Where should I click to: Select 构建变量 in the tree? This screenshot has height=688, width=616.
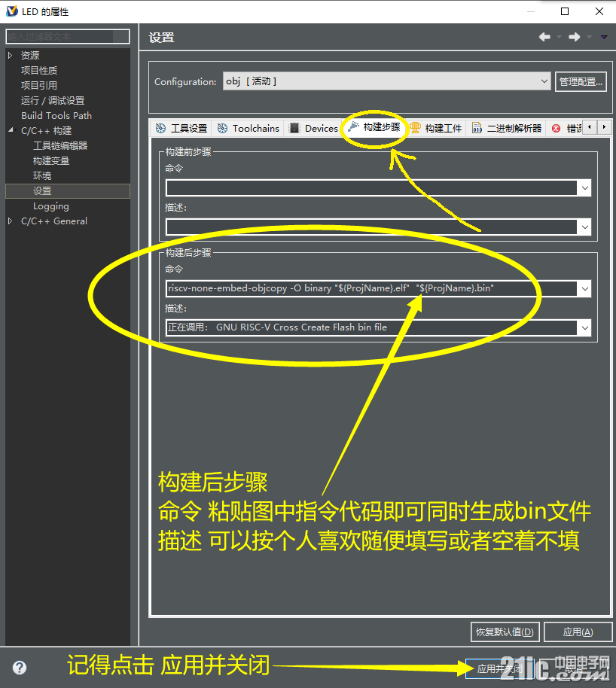[51, 160]
